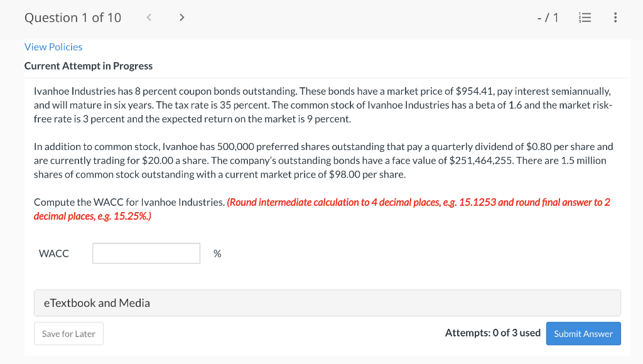Submit the answer with Submit Answer
This screenshot has width=643, height=364.
pyautogui.click(x=583, y=334)
